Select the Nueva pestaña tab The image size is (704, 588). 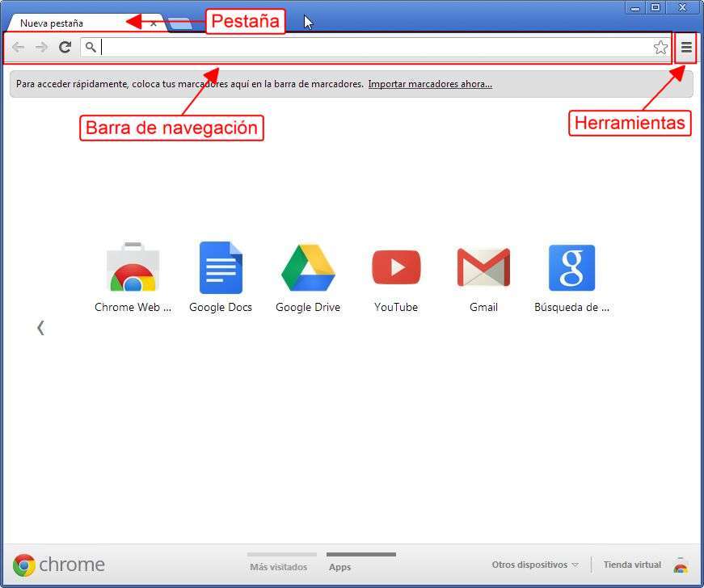click(87, 23)
